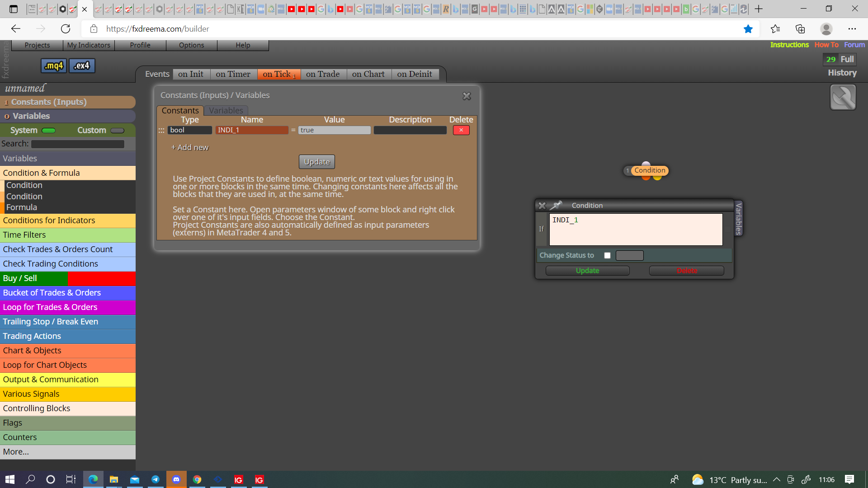The width and height of the screenshot is (868, 488).
Task: Open Change Status to value field
Action: tap(629, 255)
